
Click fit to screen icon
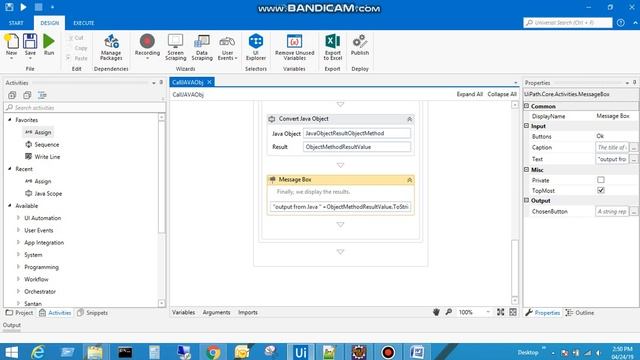[501, 312]
